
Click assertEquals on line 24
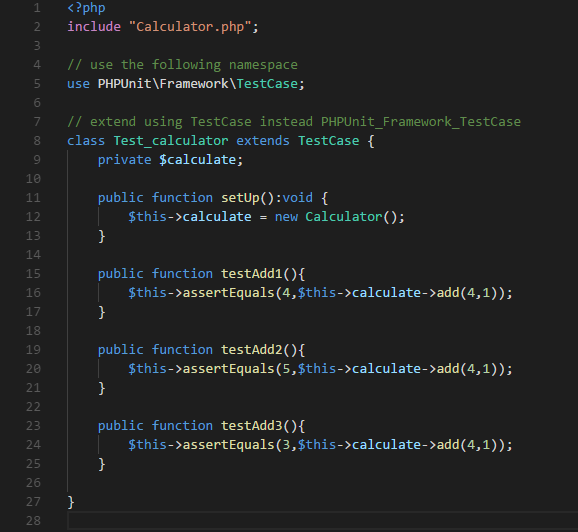pyautogui.click(x=229, y=445)
